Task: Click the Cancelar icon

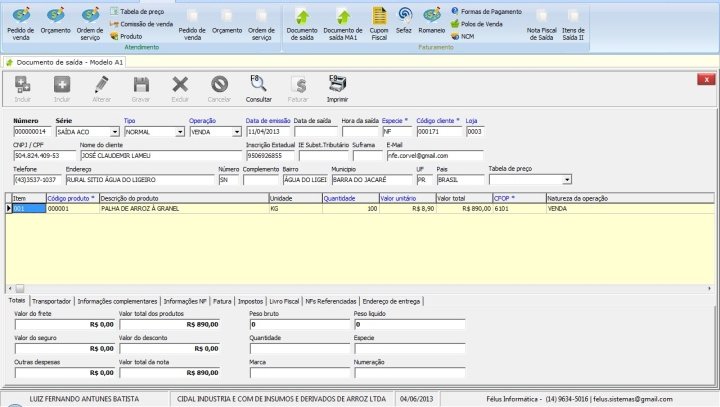Action: pos(219,89)
